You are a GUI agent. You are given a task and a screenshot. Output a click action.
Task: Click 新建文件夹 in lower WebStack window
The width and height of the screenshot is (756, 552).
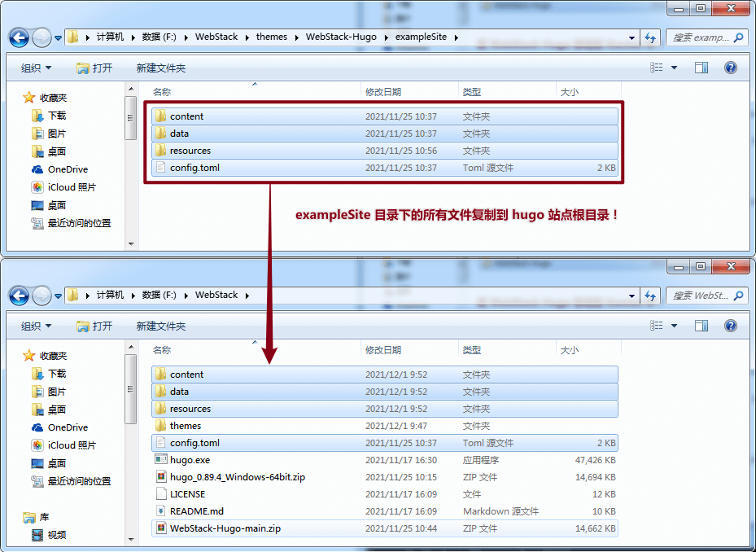(x=160, y=326)
